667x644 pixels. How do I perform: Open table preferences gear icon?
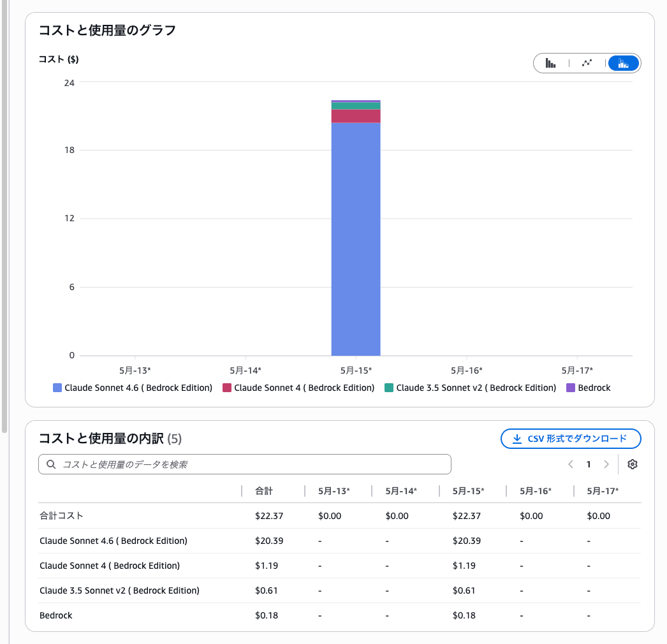point(633,464)
